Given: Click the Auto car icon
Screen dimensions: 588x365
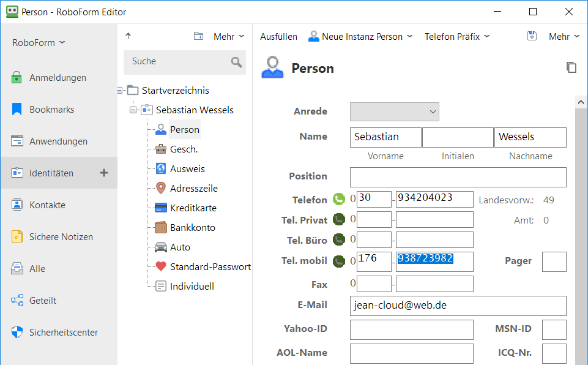Looking at the screenshot, I should 161,247.
